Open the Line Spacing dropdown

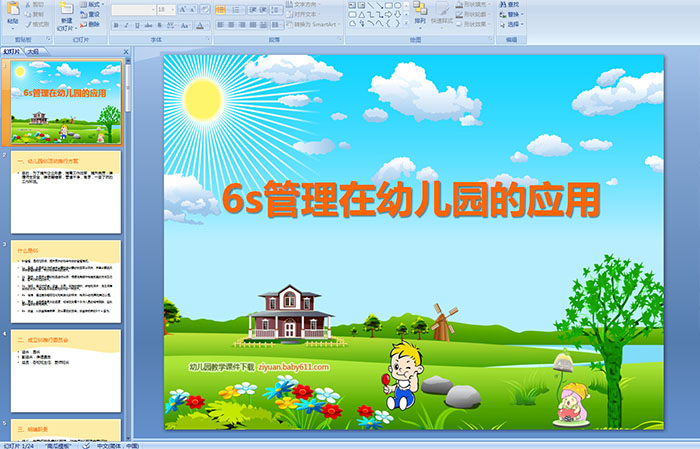coord(276,10)
